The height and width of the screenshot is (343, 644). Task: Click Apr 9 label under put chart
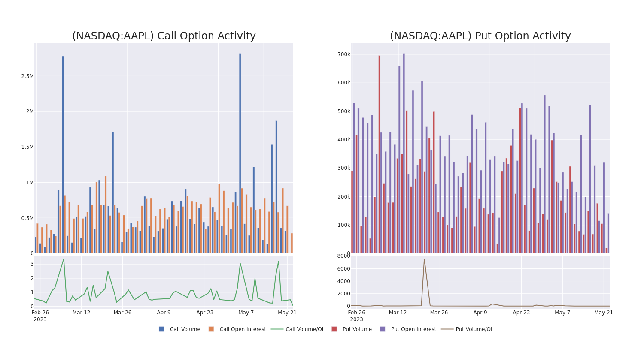(480, 313)
